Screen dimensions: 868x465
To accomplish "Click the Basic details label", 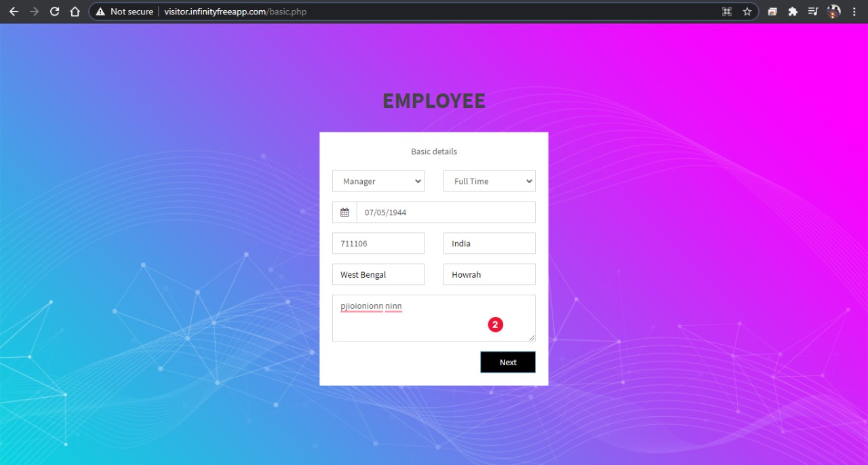I will point(434,151).
